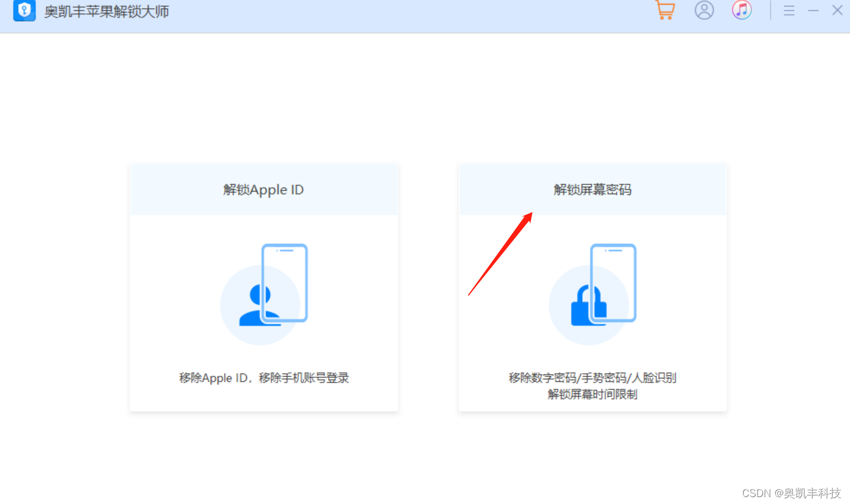
Task: Click text 移除Apple ID，移除手机账号登录
Action: point(264,378)
